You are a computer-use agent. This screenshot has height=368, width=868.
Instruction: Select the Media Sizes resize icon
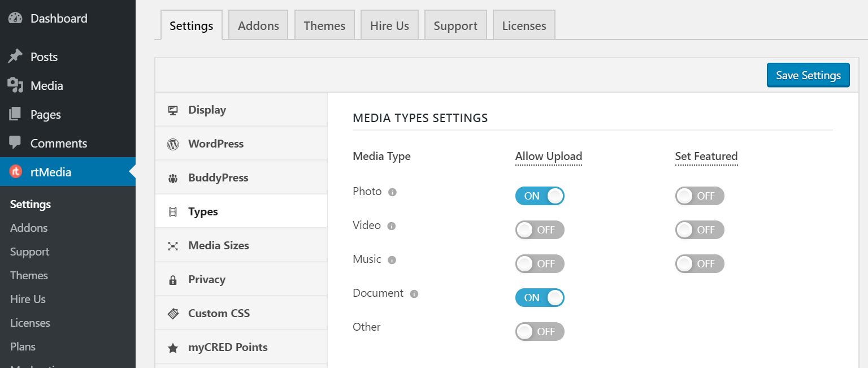[173, 245]
